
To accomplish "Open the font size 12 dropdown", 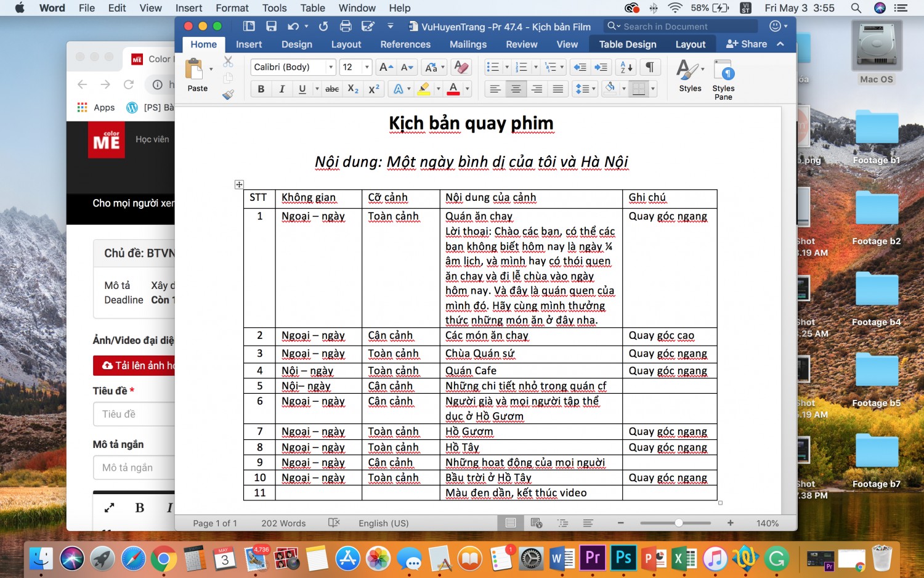I will click(x=367, y=67).
